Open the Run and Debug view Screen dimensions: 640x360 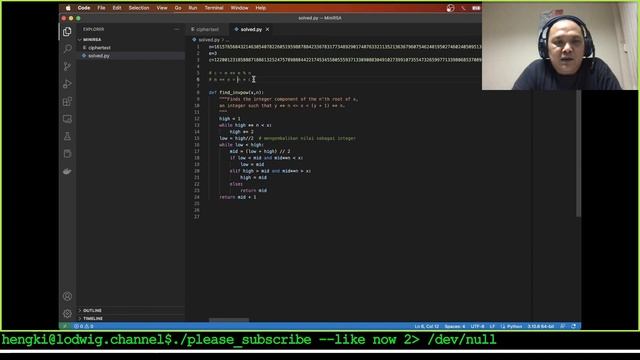(67, 84)
